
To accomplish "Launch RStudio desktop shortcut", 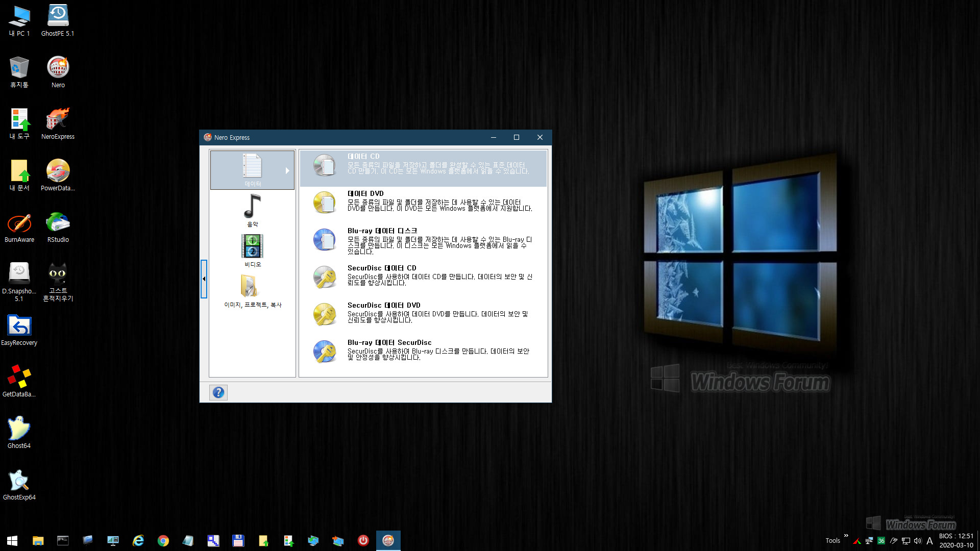I will [58, 228].
